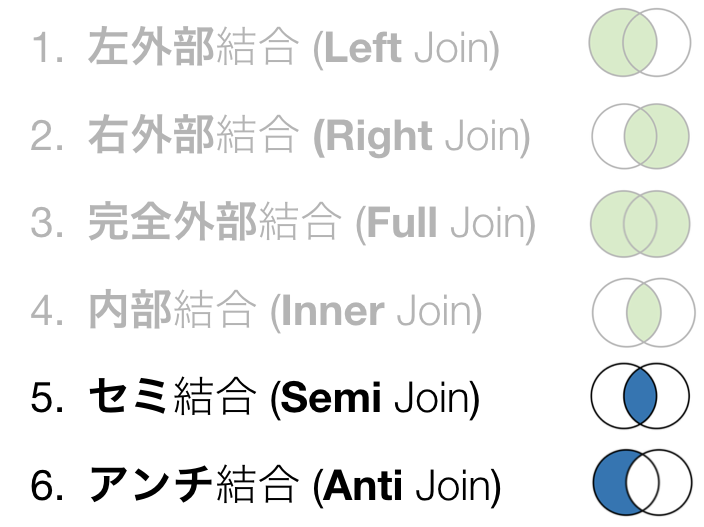
Task: Select the 内部結合 (Inner Join) list item
Action: 256,310
